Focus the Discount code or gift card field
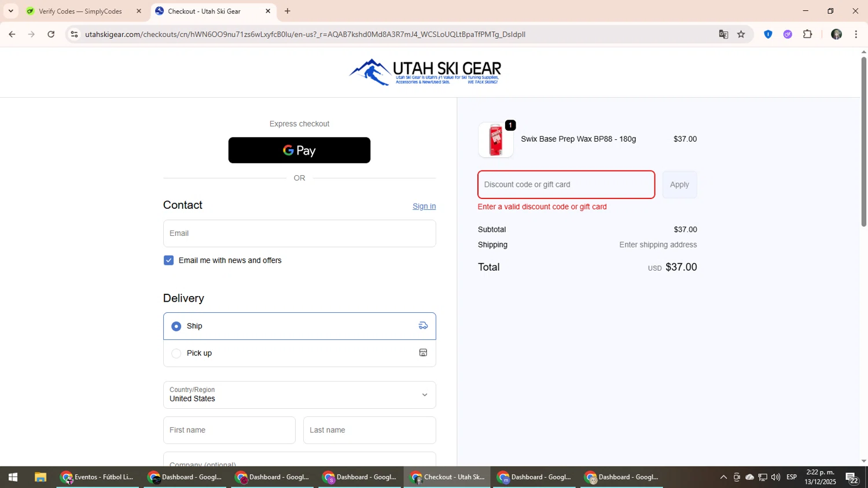Image resolution: width=868 pixels, height=488 pixels. click(x=566, y=184)
